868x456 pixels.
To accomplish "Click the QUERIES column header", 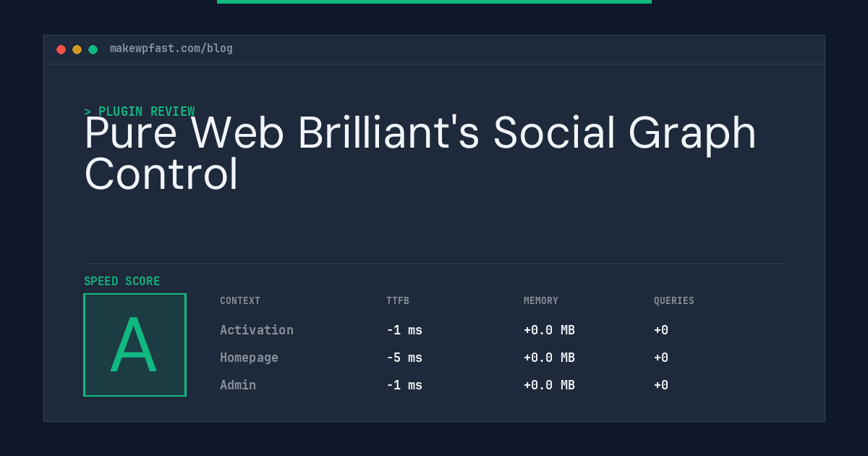I will pyautogui.click(x=674, y=301).
